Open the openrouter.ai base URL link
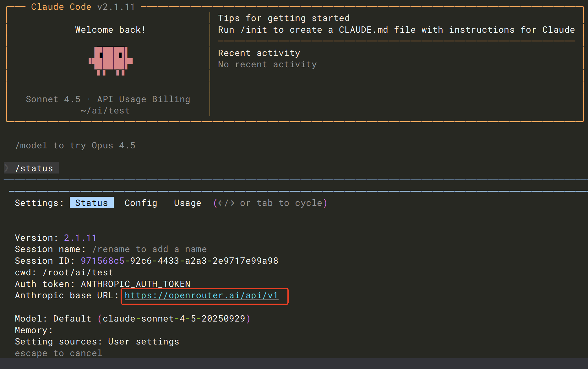This screenshot has height=369, width=588. tap(201, 295)
